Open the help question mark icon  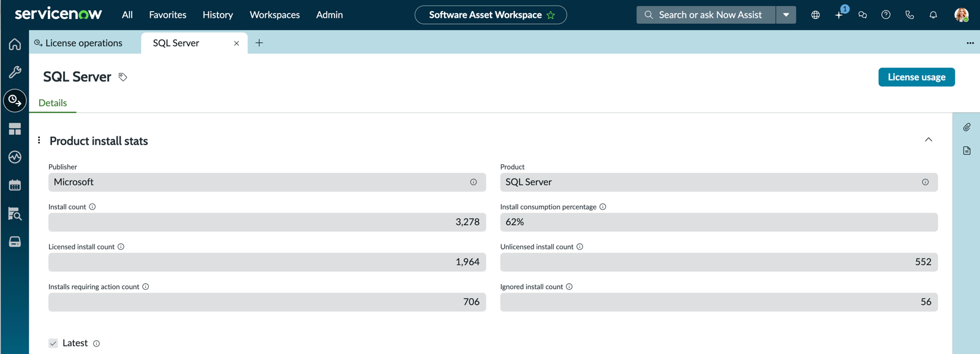[x=886, y=15]
